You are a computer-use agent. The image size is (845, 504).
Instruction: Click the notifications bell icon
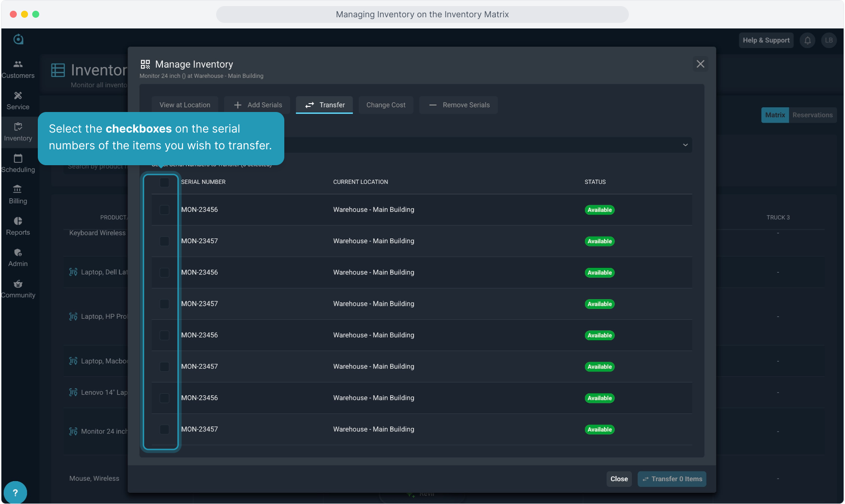[808, 41]
